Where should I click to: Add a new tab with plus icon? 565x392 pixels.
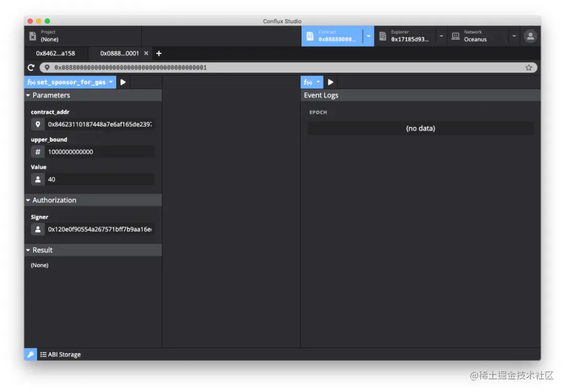pos(159,53)
